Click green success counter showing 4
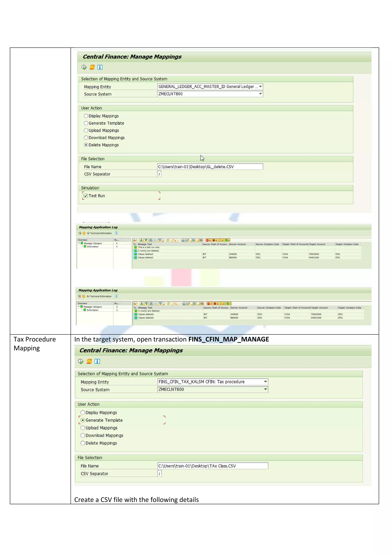This screenshot has height=555, width=392. coord(228,240)
